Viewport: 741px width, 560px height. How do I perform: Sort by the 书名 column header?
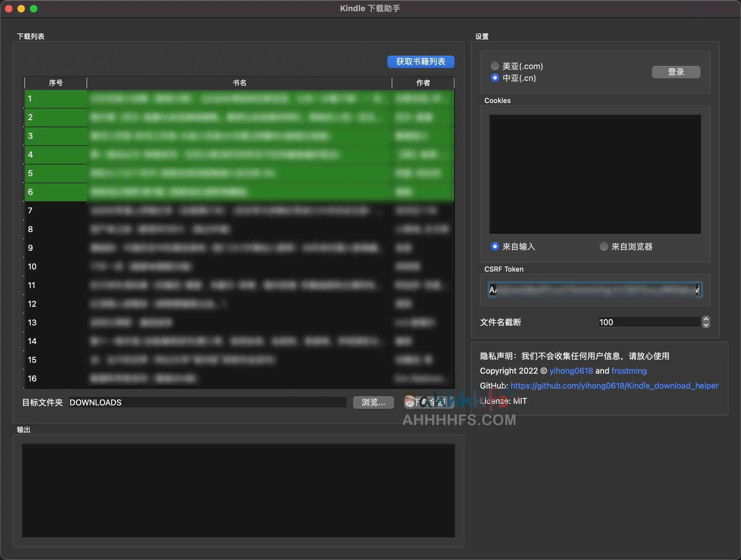[239, 83]
